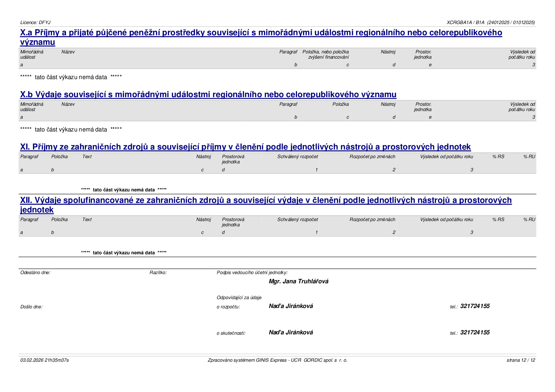Viewport: 555px width, 392px height.
Task: Click the strana 12 / 12 page indicator
Action: click(521, 360)
